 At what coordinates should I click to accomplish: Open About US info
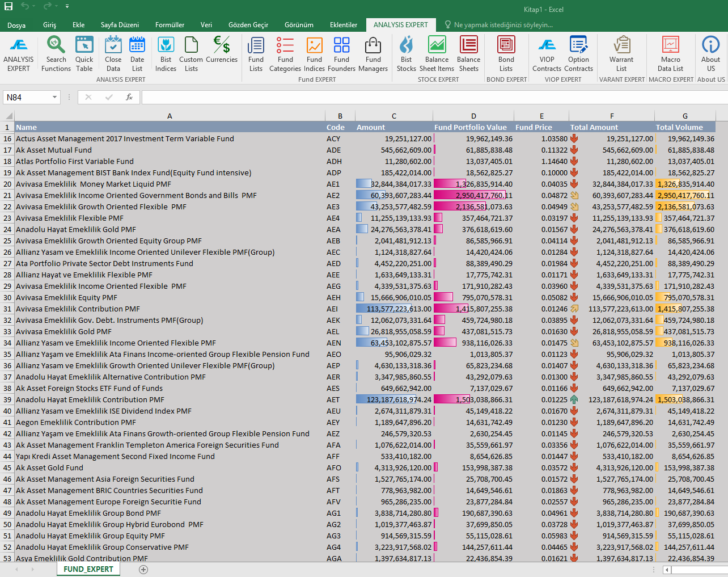[x=710, y=54]
